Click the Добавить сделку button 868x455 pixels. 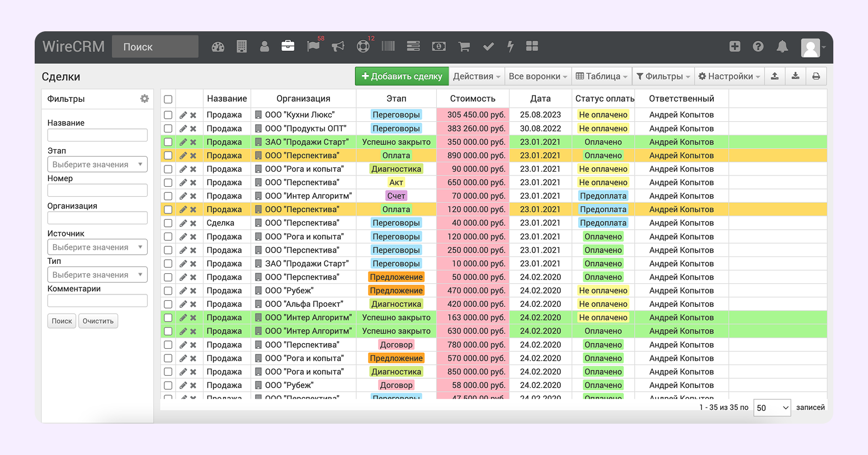pos(402,76)
